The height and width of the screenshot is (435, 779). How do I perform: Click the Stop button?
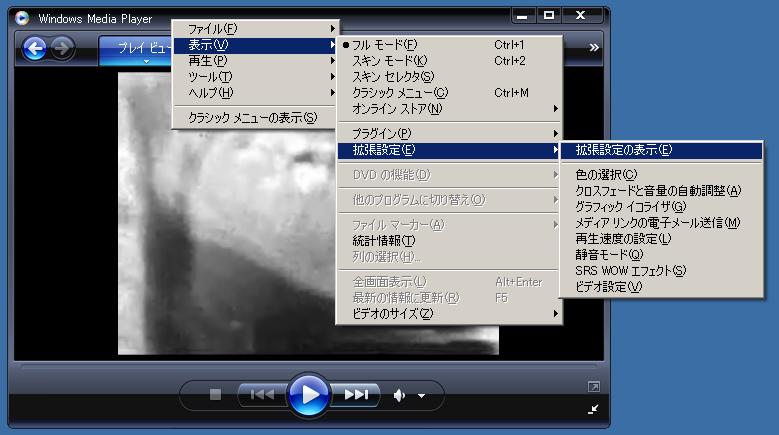pos(215,395)
